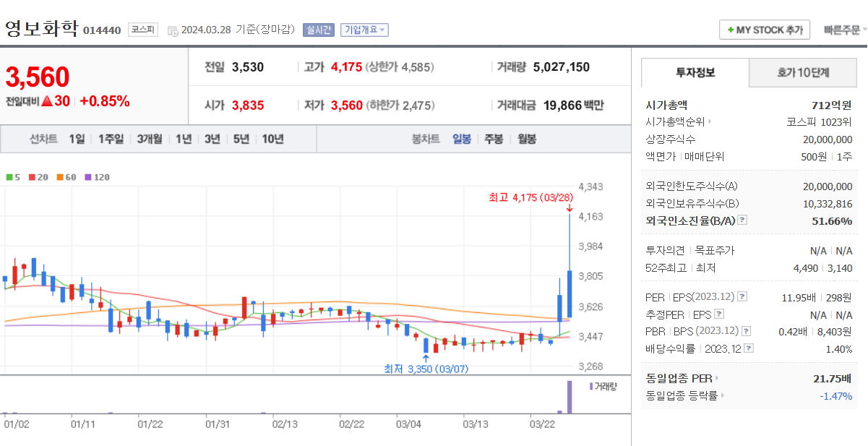Click the 51.66% foreign ownership ratio
The width and height of the screenshot is (868, 446).
832,220
